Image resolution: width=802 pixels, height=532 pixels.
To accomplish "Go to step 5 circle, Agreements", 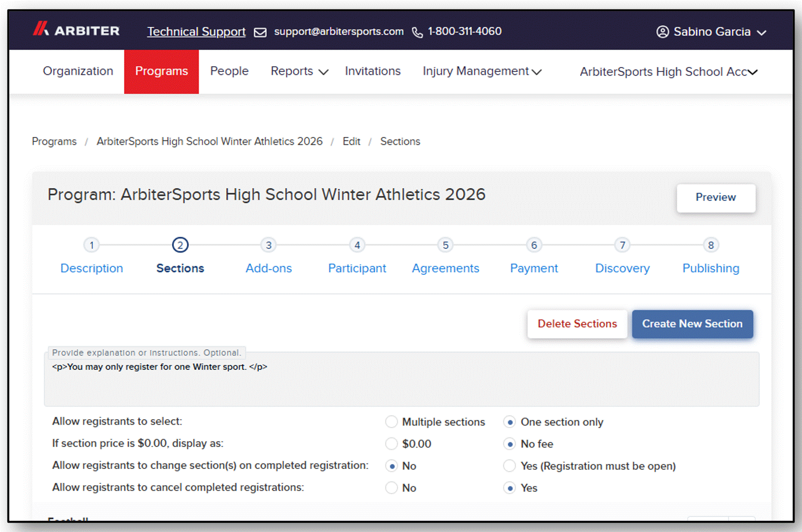I will coord(446,245).
